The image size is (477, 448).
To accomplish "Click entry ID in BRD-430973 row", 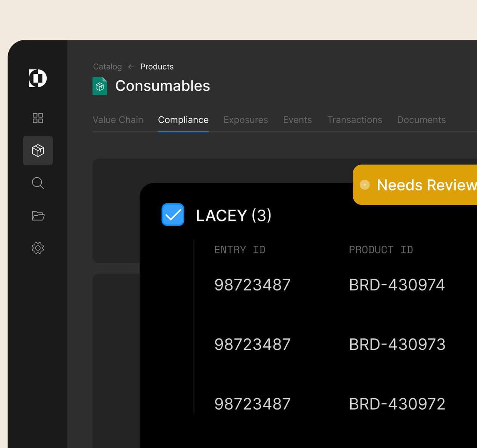I will pyautogui.click(x=252, y=344).
